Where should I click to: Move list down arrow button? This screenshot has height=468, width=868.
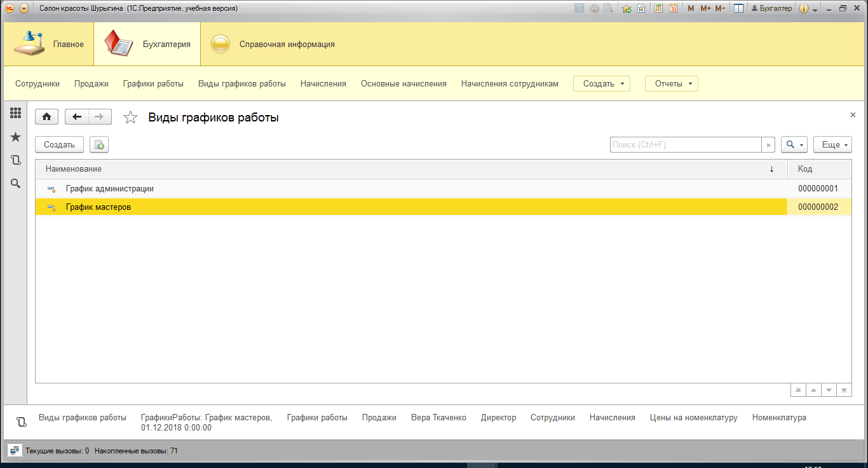(x=829, y=390)
